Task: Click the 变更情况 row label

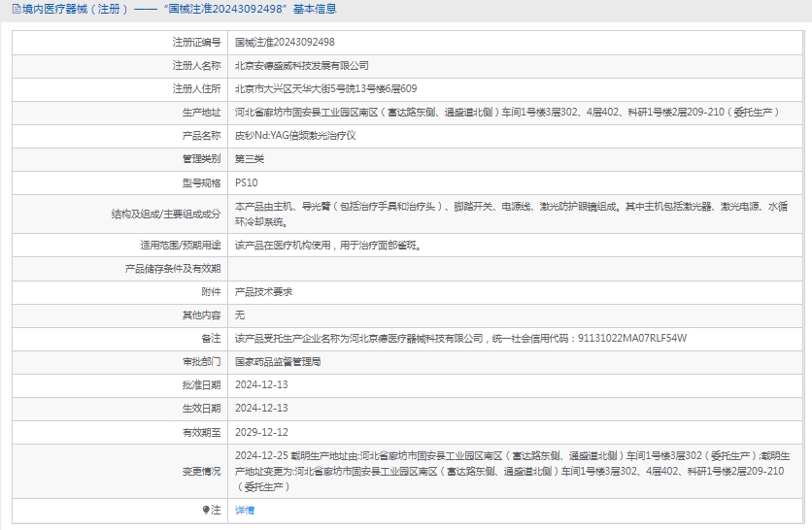Action: click(201, 471)
